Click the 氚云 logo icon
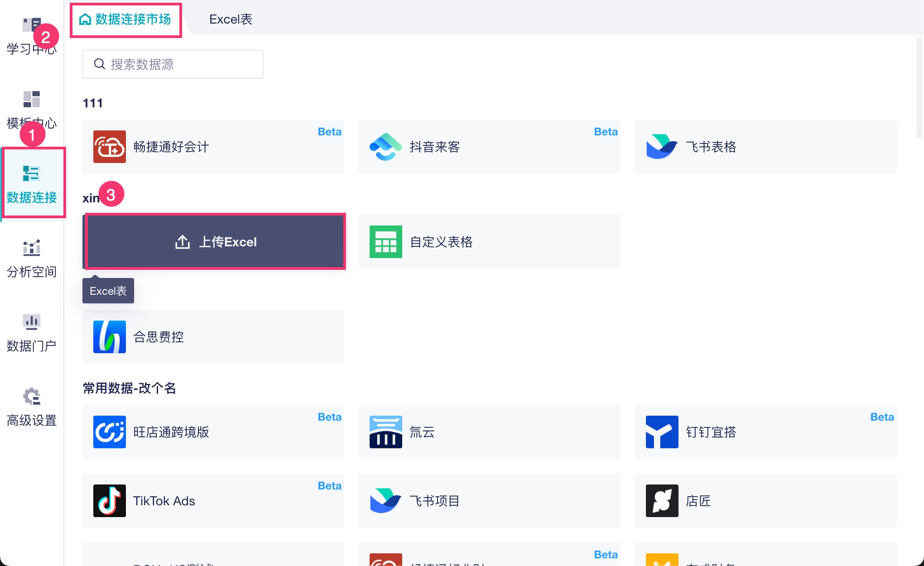924x566 pixels. point(386,432)
